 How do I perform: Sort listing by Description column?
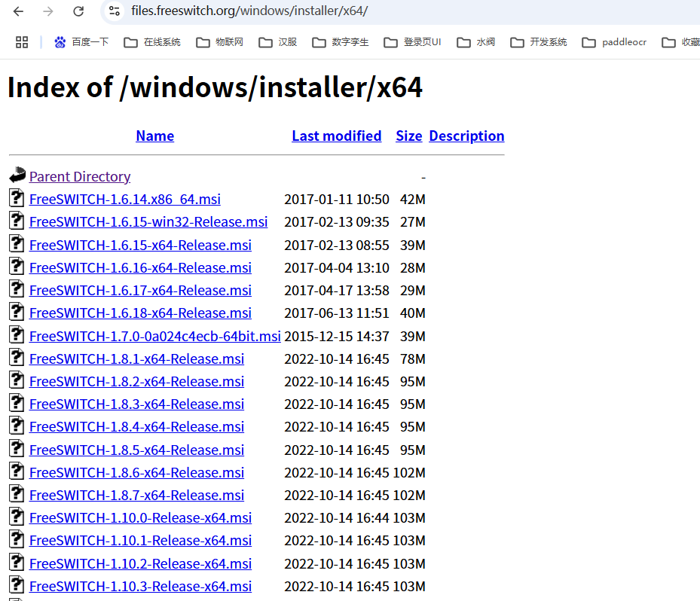pyautogui.click(x=466, y=136)
